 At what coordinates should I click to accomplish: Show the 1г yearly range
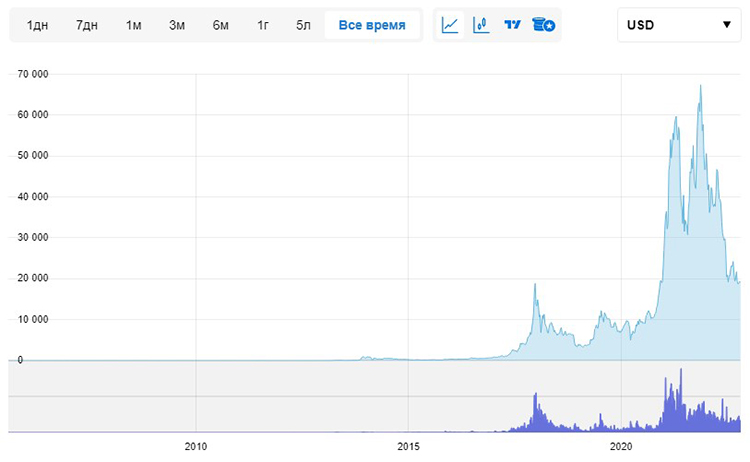(x=263, y=25)
